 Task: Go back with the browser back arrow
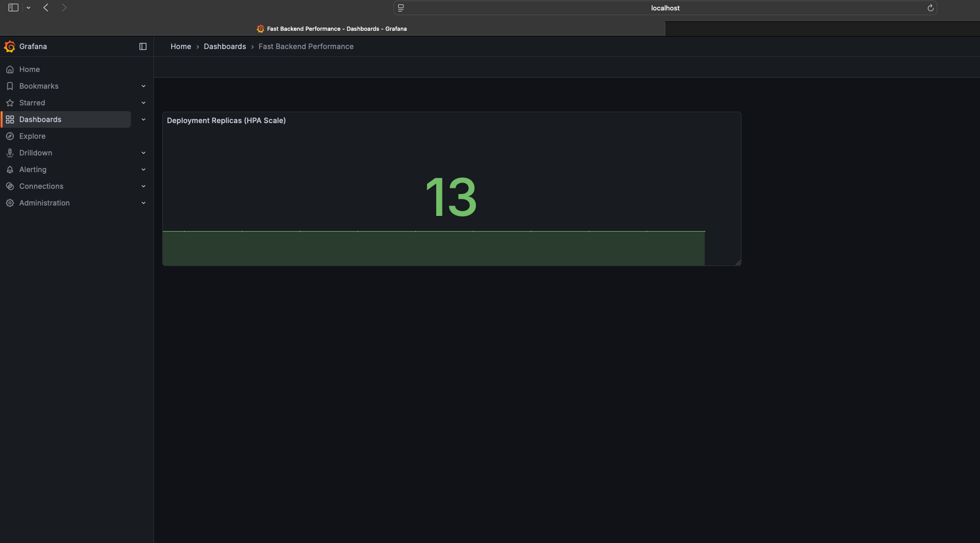46,8
